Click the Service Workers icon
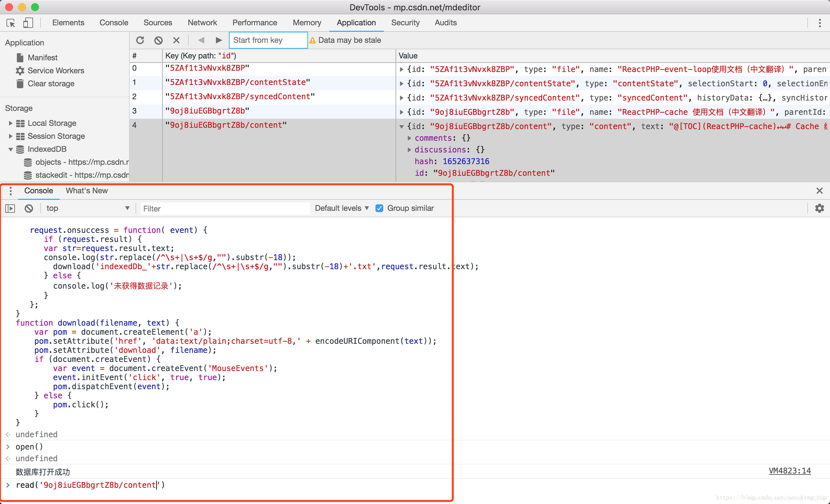Viewport: 830px width, 504px height. click(x=18, y=70)
